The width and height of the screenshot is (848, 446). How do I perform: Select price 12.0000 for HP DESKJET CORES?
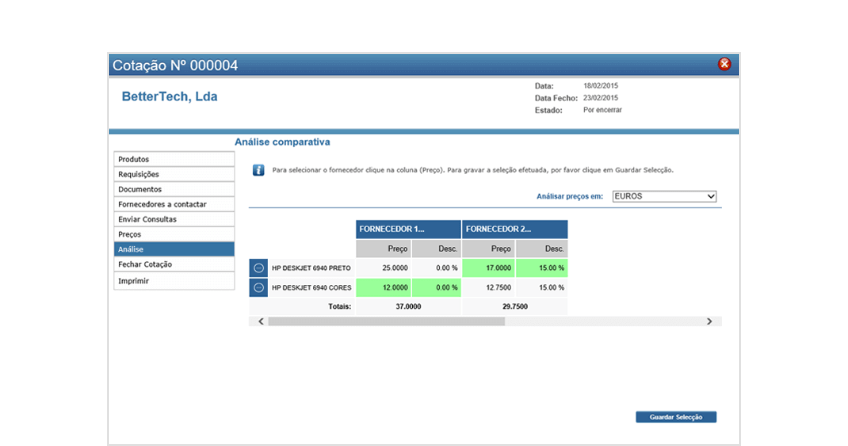coord(383,288)
